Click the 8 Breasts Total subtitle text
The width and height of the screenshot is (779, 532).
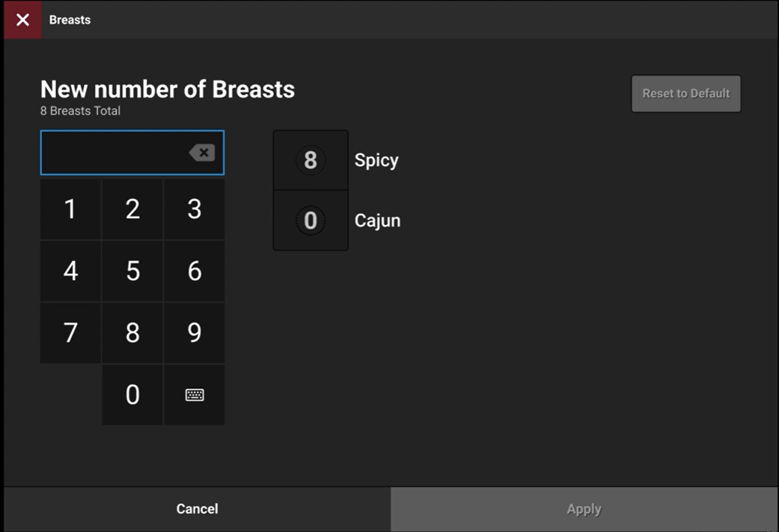(x=80, y=111)
